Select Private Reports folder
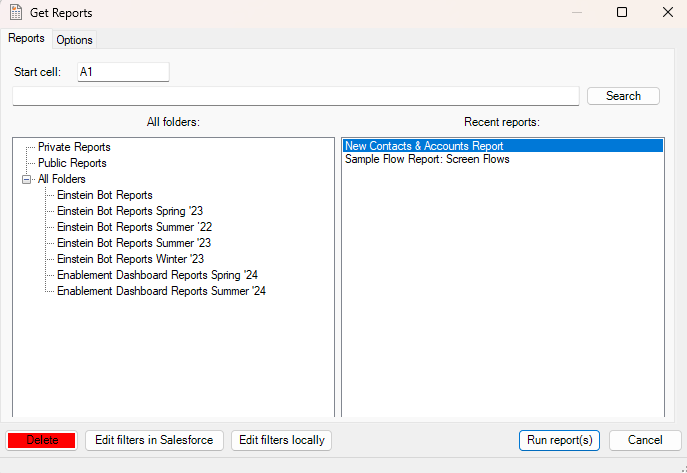Image resolution: width=687 pixels, height=473 pixels. (x=74, y=147)
